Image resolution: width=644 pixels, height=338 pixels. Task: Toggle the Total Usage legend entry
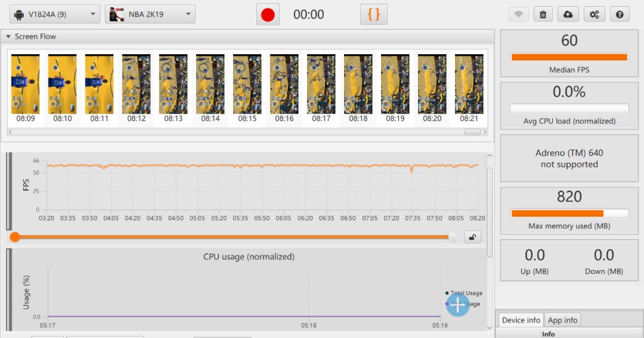tap(464, 293)
